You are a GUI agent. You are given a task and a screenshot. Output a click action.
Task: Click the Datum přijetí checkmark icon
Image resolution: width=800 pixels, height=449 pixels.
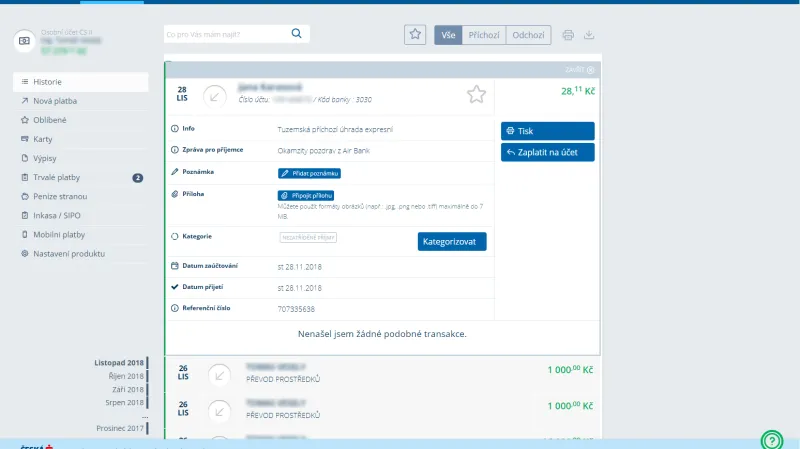tap(174, 287)
